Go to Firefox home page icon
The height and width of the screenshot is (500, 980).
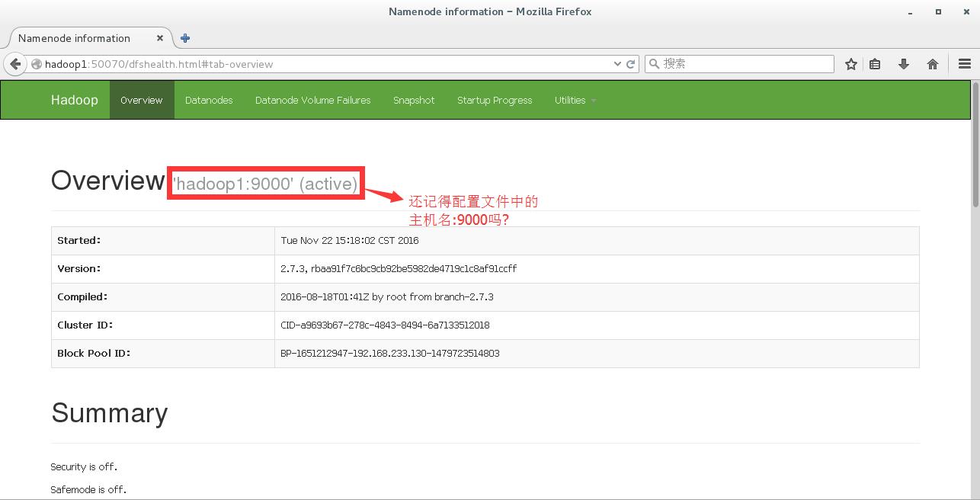click(x=932, y=64)
